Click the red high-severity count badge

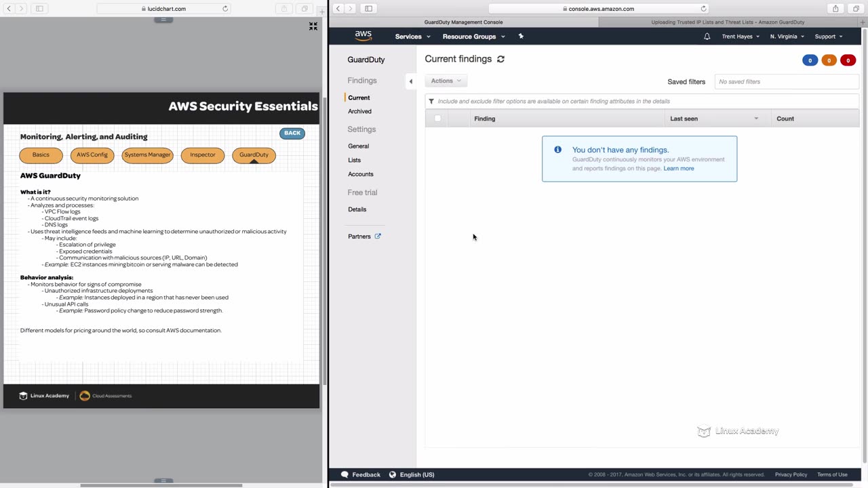click(848, 60)
